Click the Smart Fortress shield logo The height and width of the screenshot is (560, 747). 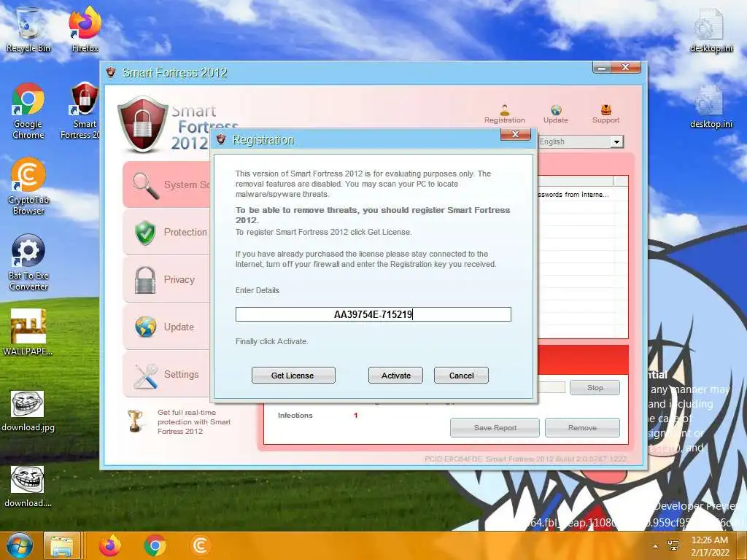142,124
